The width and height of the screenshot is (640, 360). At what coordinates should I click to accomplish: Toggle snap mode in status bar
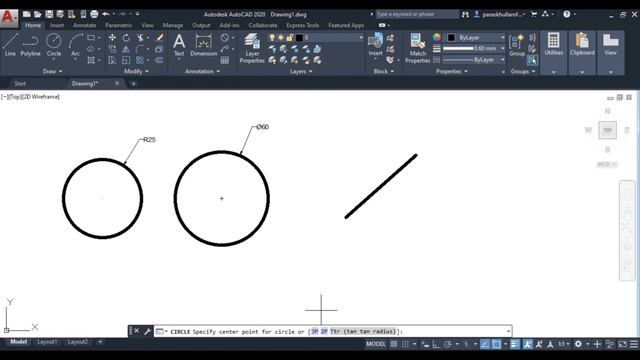(405, 344)
